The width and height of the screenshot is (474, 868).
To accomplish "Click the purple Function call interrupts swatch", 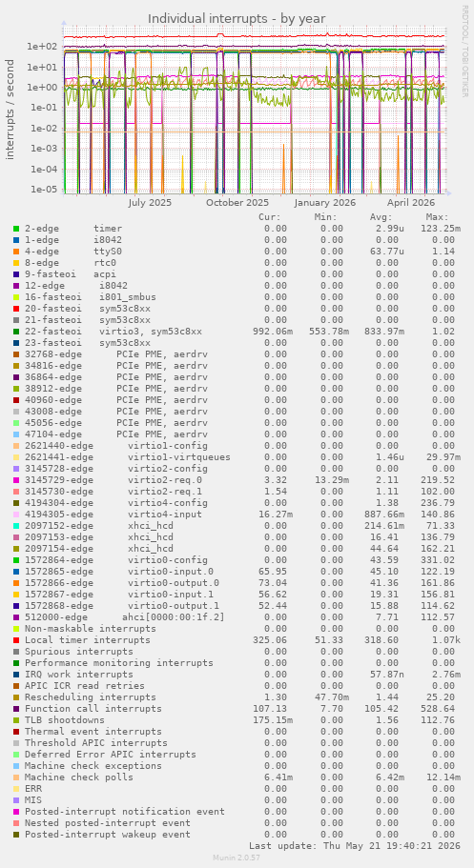I will pyautogui.click(x=16, y=709).
